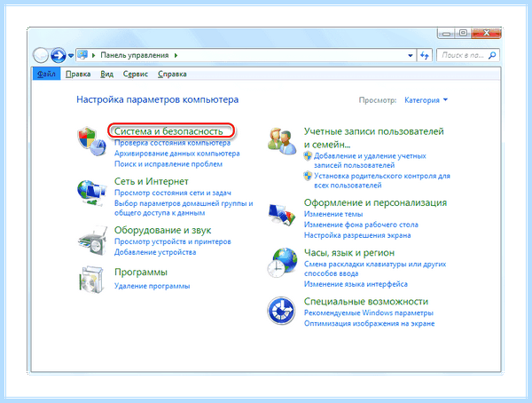Click the refresh icon beside address bar

click(x=424, y=55)
